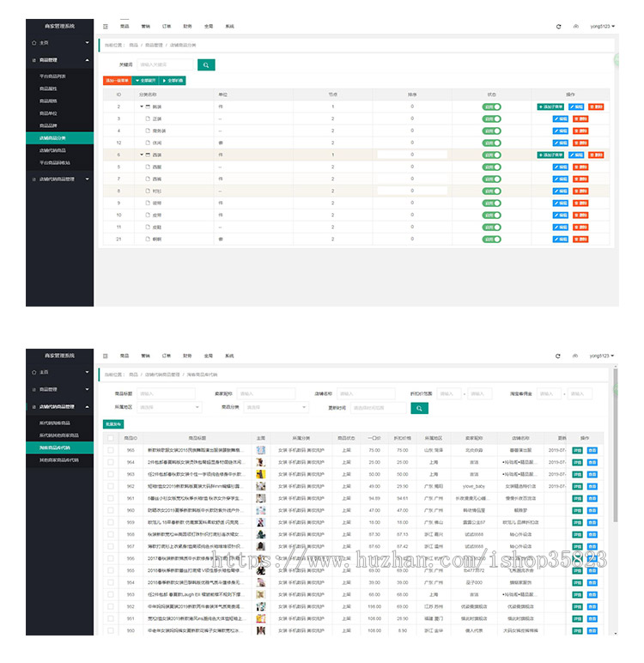Viewport: 644px width, 663px height.
Task: Open 财务 top menu in upper screenshot
Action: pos(187,27)
